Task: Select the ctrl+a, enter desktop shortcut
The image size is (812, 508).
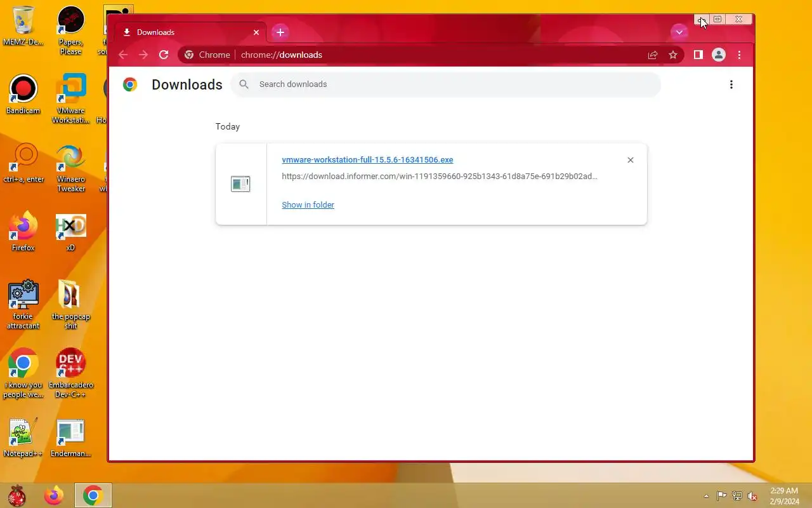Action: [x=23, y=163]
